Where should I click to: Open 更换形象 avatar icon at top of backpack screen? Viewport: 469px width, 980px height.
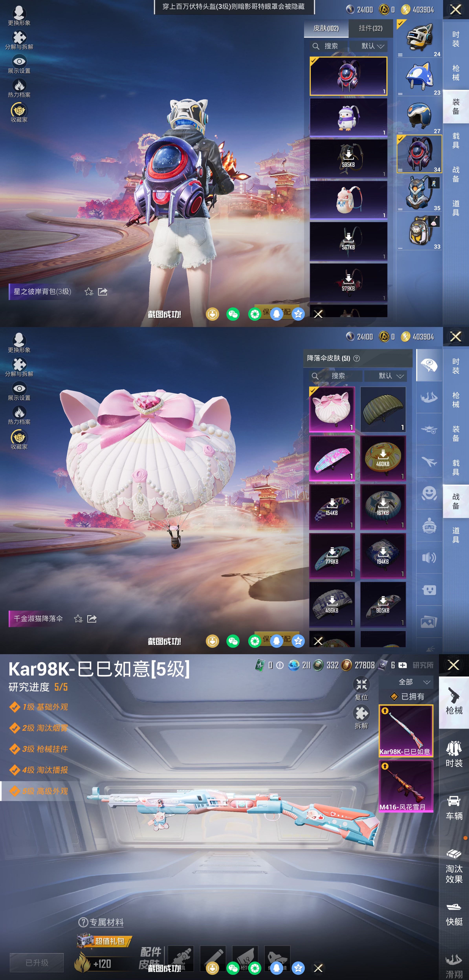(19, 13)
